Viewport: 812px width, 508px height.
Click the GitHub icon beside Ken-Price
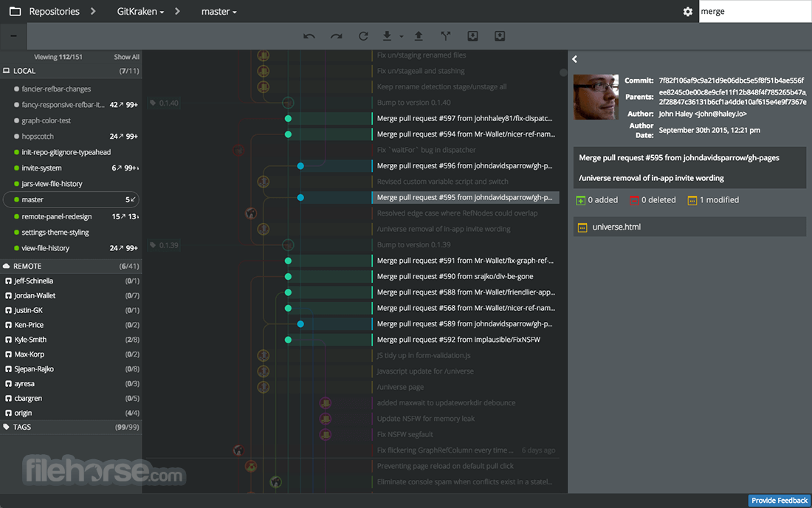8,325
